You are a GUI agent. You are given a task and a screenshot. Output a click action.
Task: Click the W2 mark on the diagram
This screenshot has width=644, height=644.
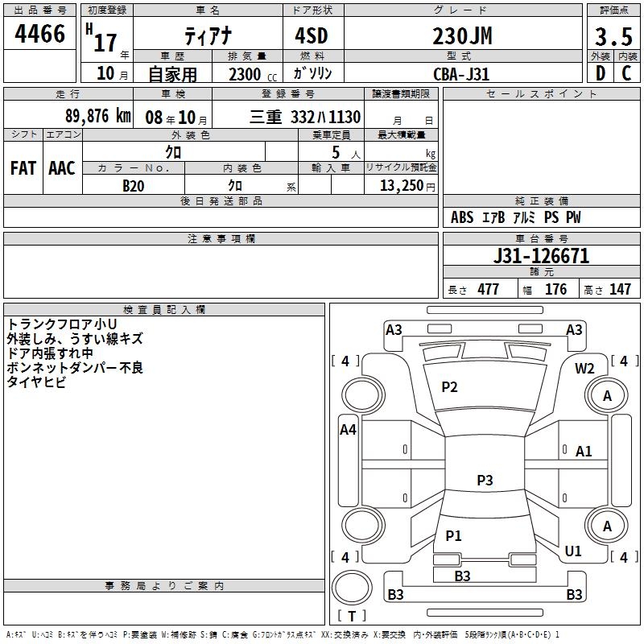584,369
